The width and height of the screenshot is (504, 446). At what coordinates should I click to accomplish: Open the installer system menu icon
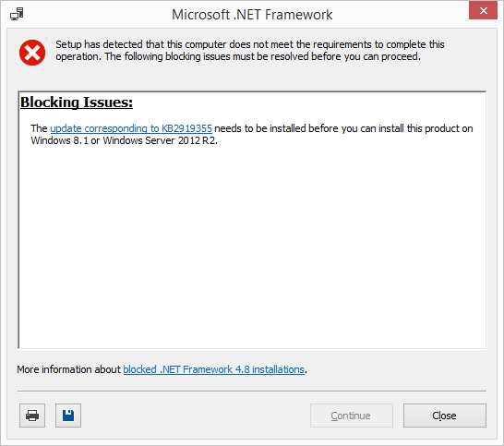coord(17,14)
